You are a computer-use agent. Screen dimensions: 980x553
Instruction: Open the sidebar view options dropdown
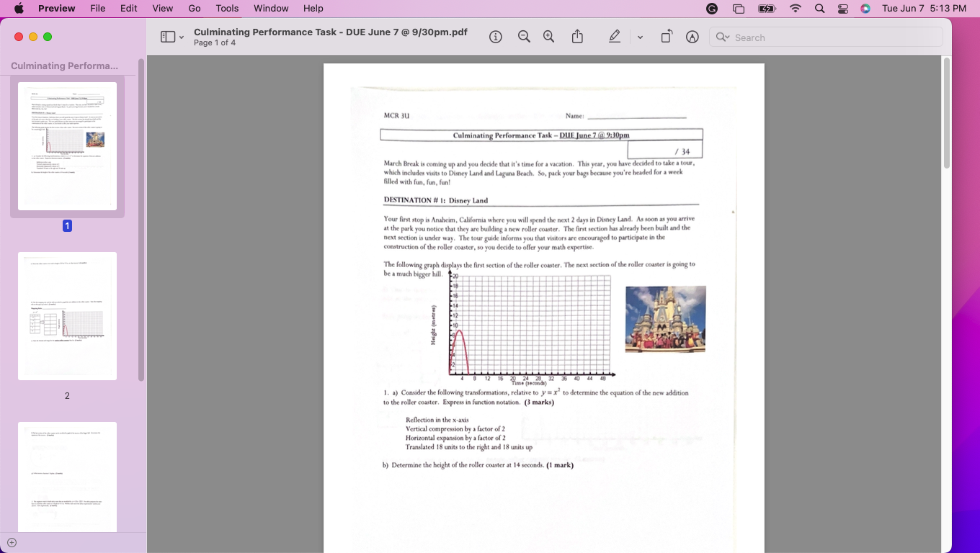(181, 37)
